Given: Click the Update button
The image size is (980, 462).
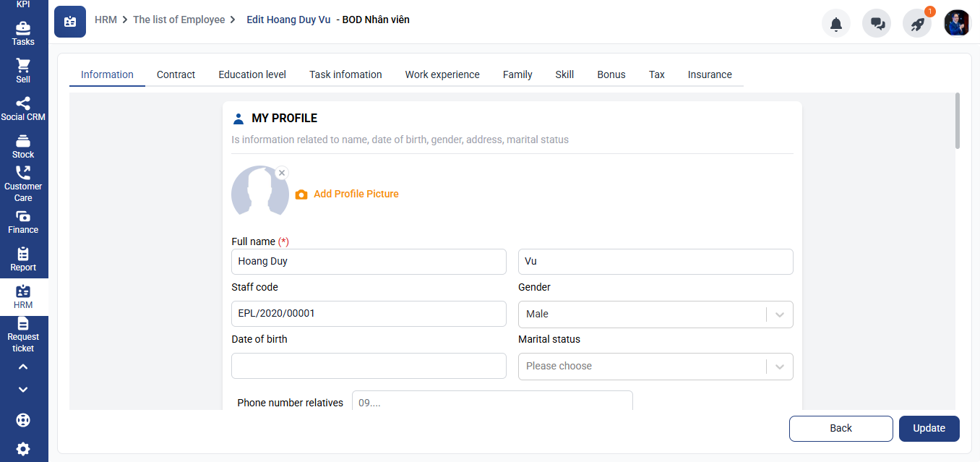Looking at the screenshot, I should click(929, 428).
